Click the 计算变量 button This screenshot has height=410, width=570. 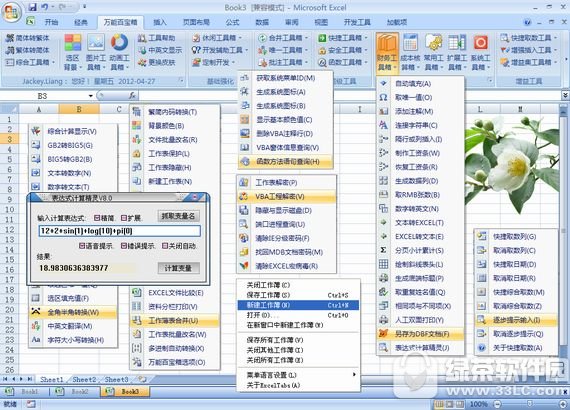pos(178,268)
